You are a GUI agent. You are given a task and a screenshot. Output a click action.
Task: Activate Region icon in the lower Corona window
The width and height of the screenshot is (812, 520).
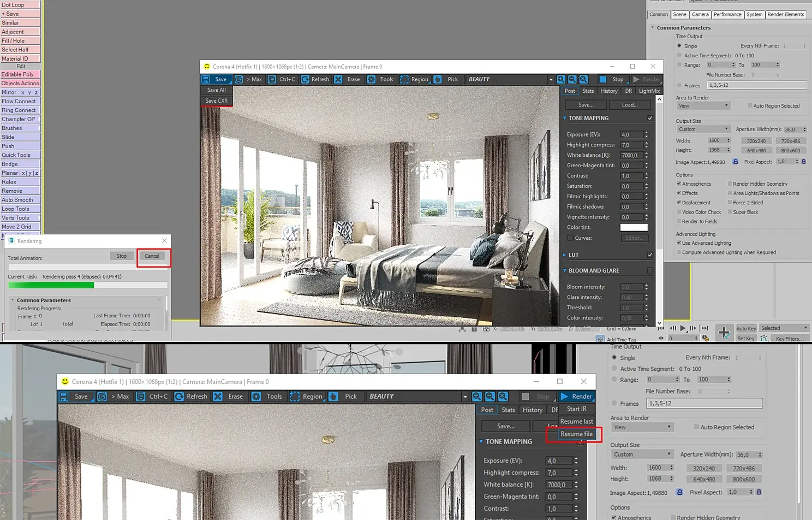(x=295, y=397)
